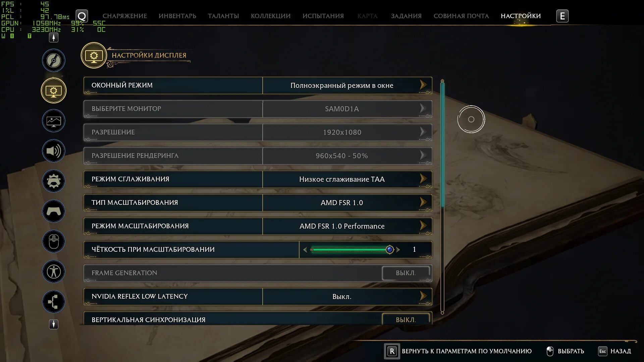Image resolution: width=644 pixels, height=362 pixels.
Task: Open the graphics settings monitor-image icon
Action: click(54, 121)
